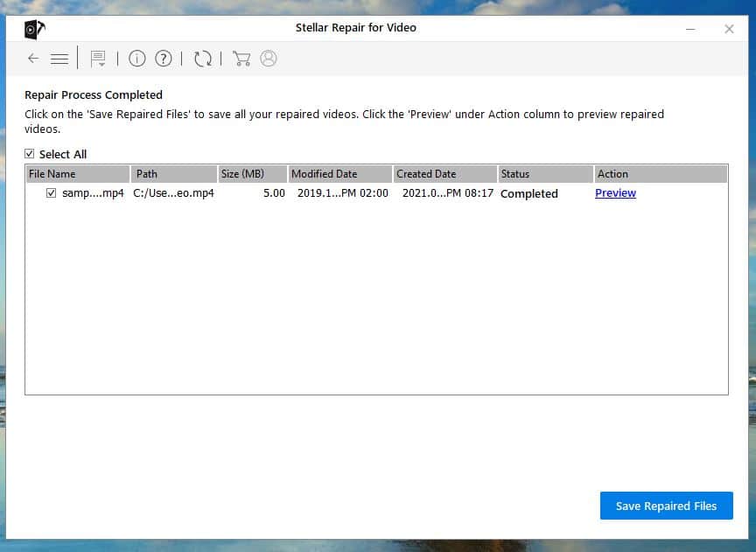Viewport: 756px width, 552px height.
Task: Click the user account icon
Action: point(269,59)
